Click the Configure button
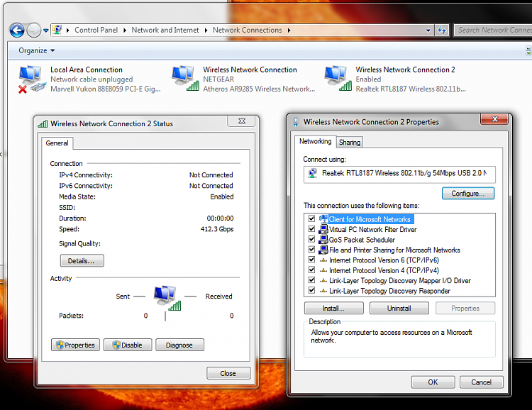The width and height of the screenshot is (532, 410). [x=468, y=194]
